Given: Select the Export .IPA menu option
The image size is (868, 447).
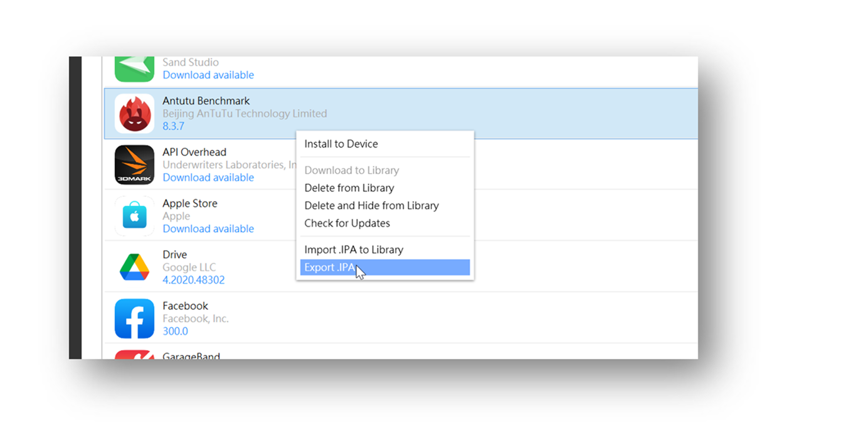Looking at the screenshot, I should click(329, 267).
